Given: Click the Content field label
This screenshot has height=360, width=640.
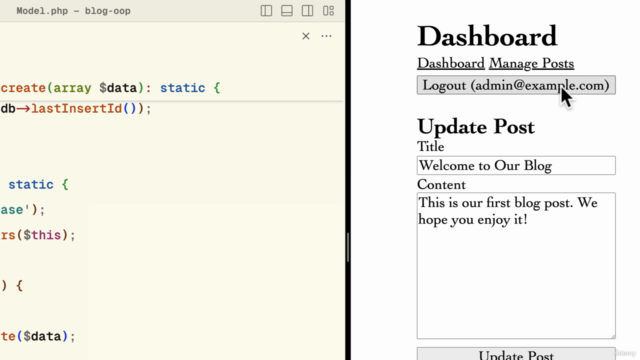Looking at the screenshot, I should [441, 184].
